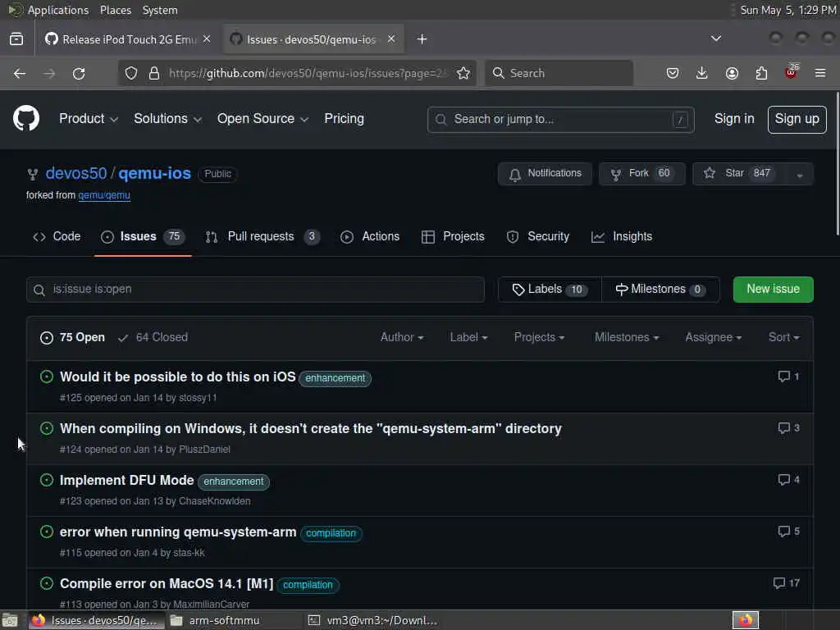Close the Release iPod Touch 2G tab
This screenshot has height=630, width=840.
207,39
